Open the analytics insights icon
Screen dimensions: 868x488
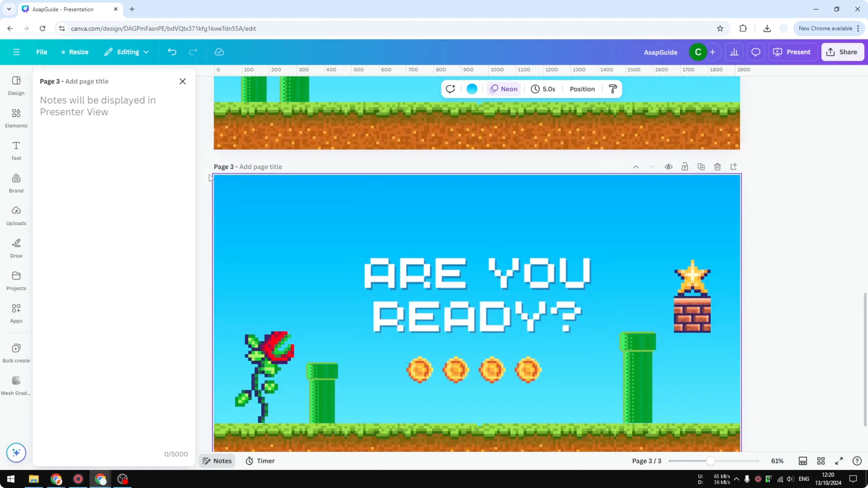point(734,52)
